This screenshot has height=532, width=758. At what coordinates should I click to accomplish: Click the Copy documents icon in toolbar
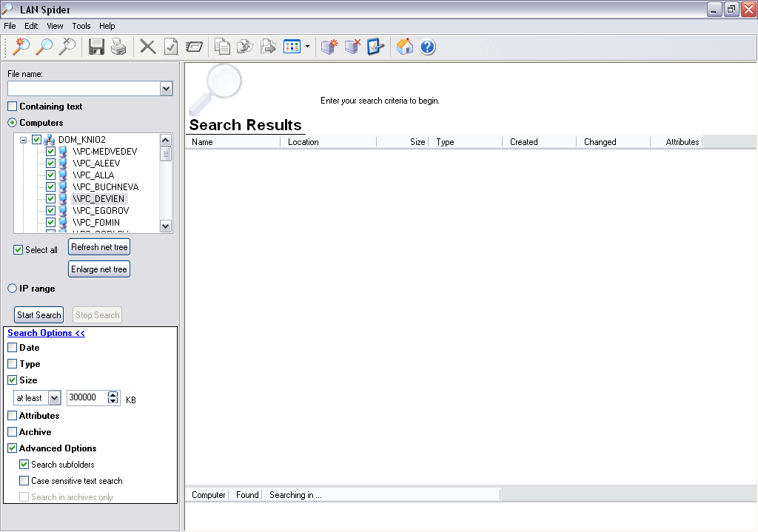(x=222, y=47)
